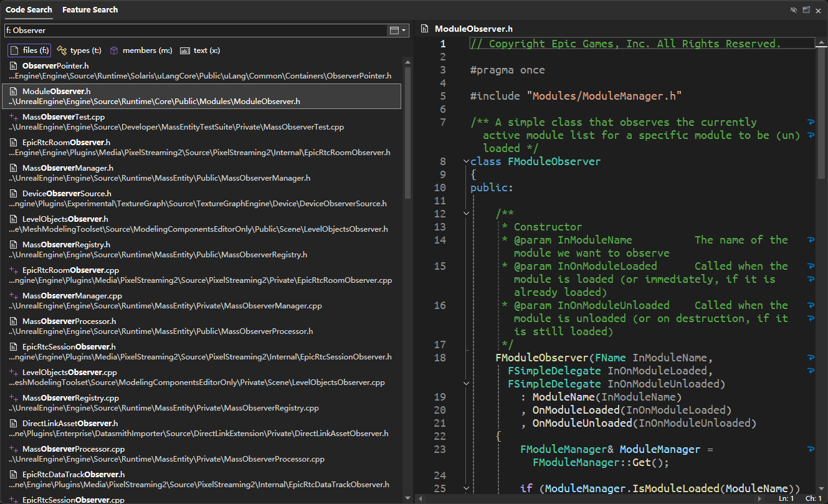828x504 pixels.
Task: Click the file icon beside ModuleObserver.h preview title
Action: 424,29
